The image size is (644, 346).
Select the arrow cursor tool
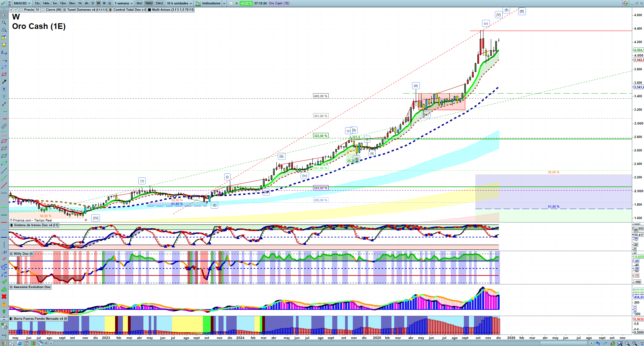(4, 15)
